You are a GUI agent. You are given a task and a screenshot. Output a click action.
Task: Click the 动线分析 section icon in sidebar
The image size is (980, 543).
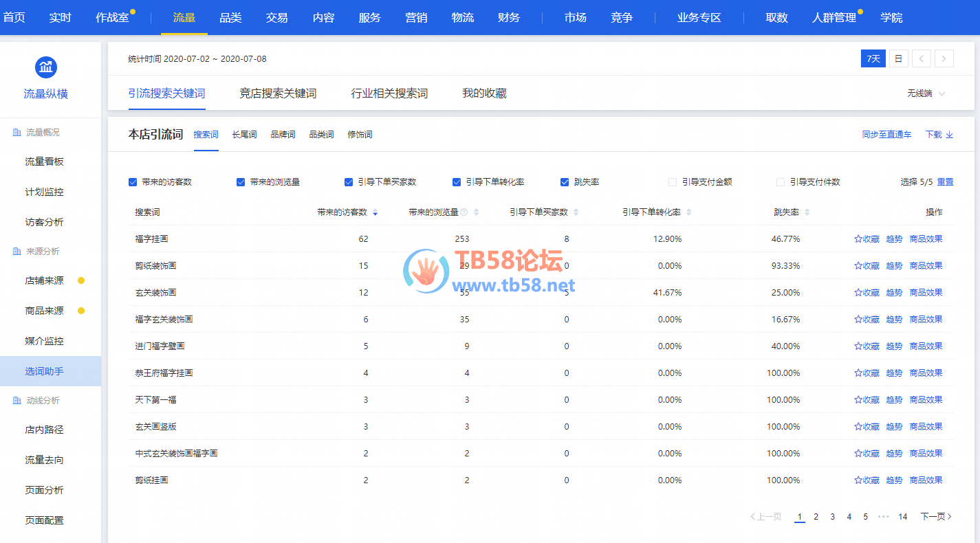click(17, 400)
